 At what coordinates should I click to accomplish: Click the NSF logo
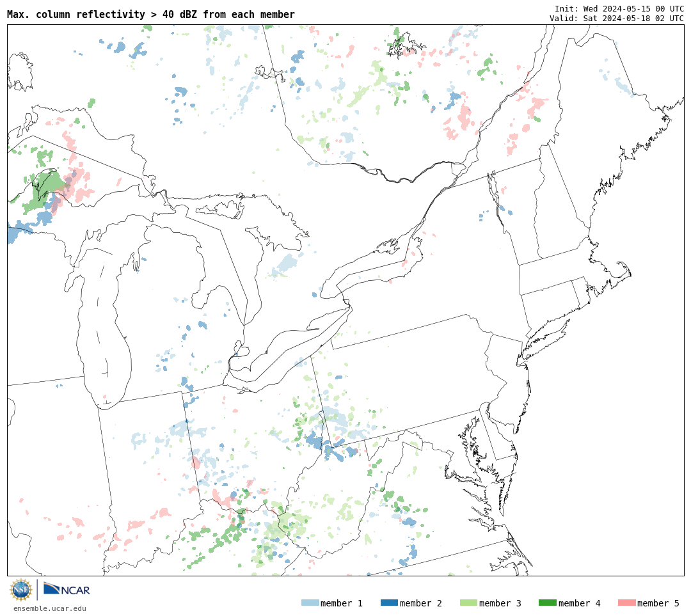click(x=20, y=590)
